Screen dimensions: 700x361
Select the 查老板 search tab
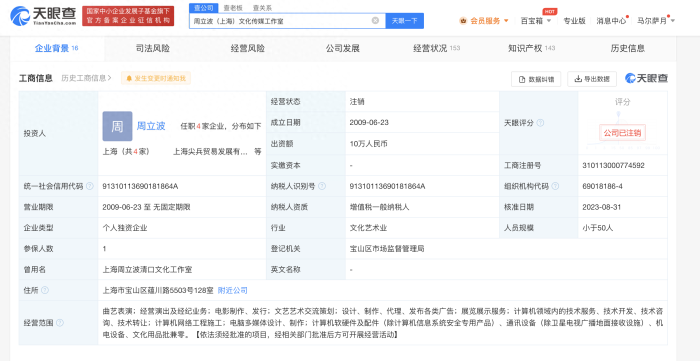[x=233, y=8]
